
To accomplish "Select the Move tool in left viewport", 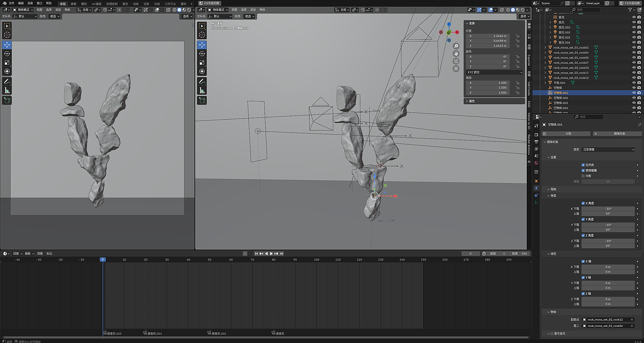I will (x=7, y=45).
